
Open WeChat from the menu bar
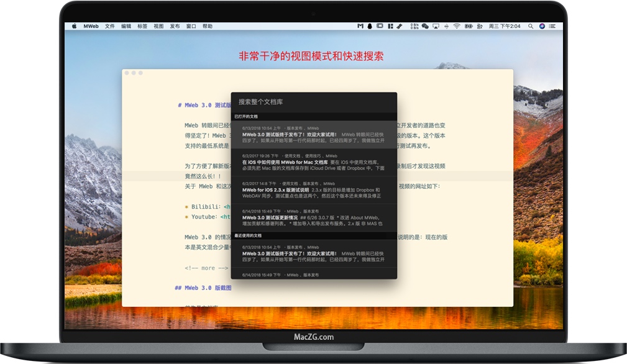pos(426,26)
